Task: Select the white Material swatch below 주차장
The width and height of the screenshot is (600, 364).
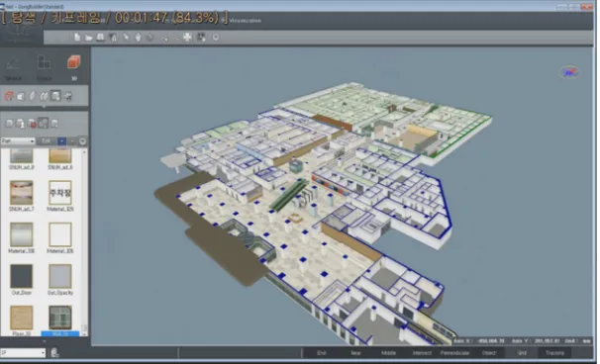Action: 60,234
